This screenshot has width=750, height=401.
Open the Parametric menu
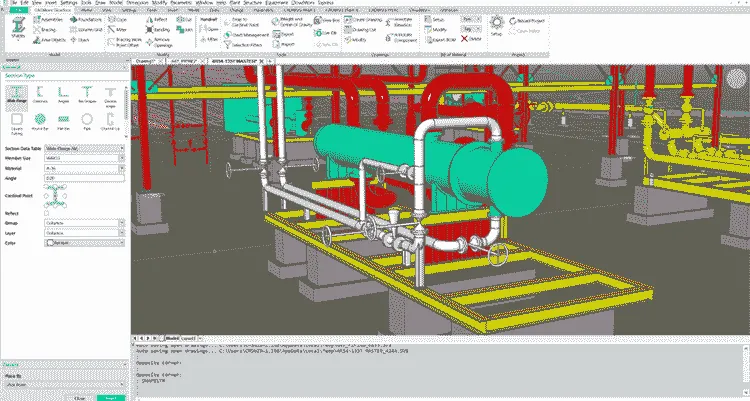(x=181, y=2)
